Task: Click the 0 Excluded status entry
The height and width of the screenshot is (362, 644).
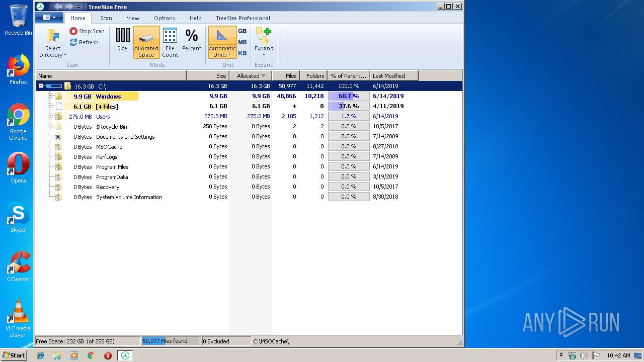Action: 226,341
